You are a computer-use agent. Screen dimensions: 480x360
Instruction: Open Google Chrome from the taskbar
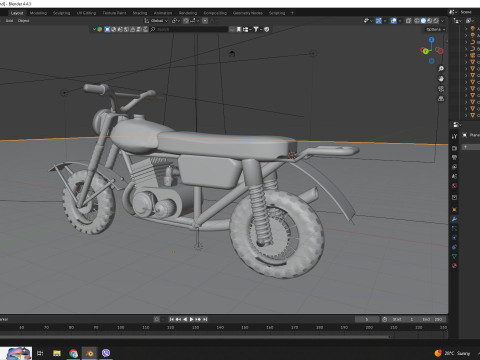click(x=74, y=353)
